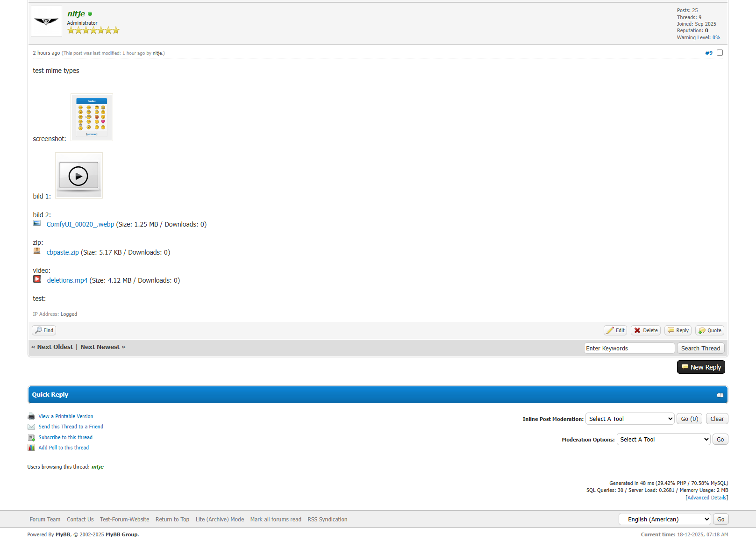Open the Inline Post Moderation dropdown
The image size is (756, 541).
coord(629,419)
